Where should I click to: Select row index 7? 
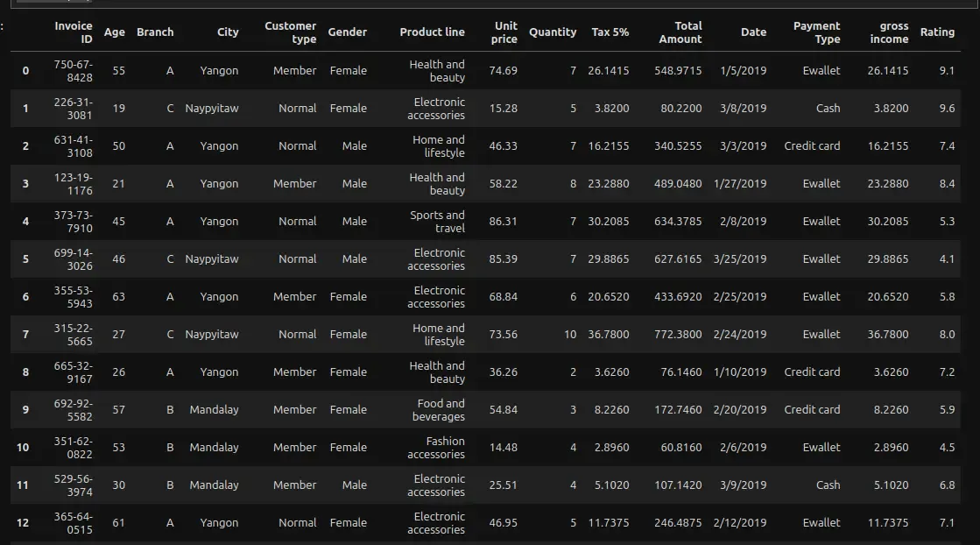[25, 335]
